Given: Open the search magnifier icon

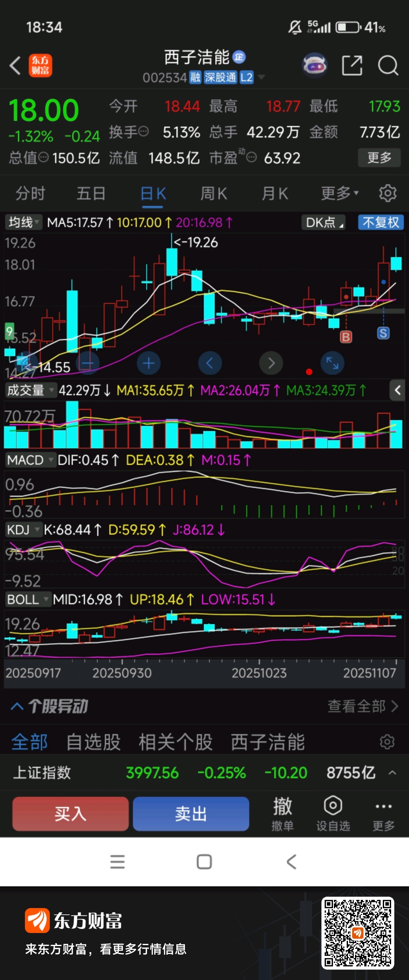Looking at the screenshot, I should 388,66.
